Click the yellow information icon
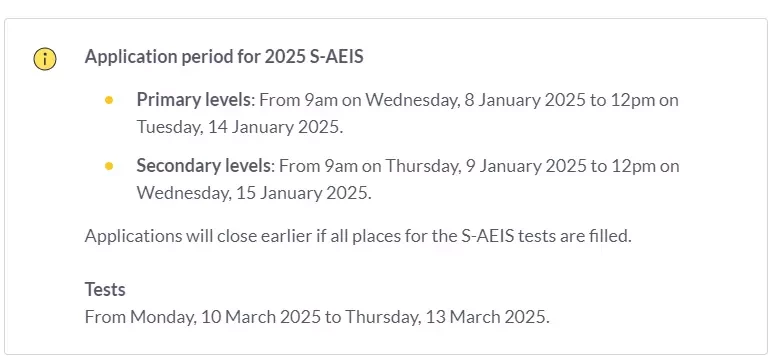This screenshot has height=364, width=779. [45, 59]
